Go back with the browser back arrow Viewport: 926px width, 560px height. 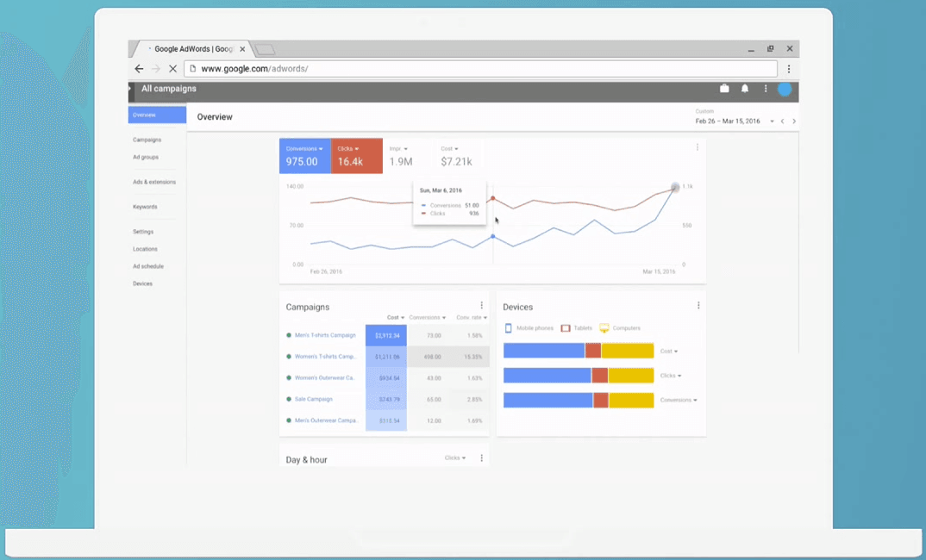tap(139, 68)
